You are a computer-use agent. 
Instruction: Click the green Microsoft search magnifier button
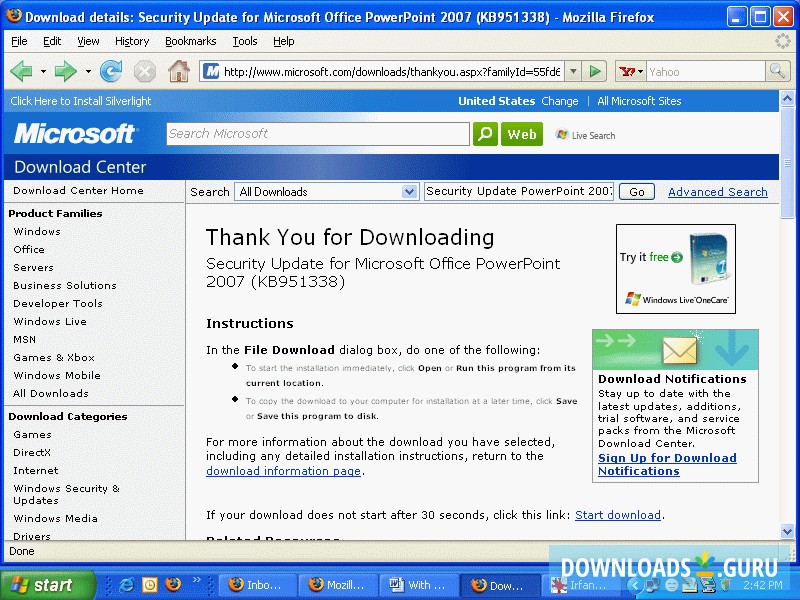tap(485, 134)
